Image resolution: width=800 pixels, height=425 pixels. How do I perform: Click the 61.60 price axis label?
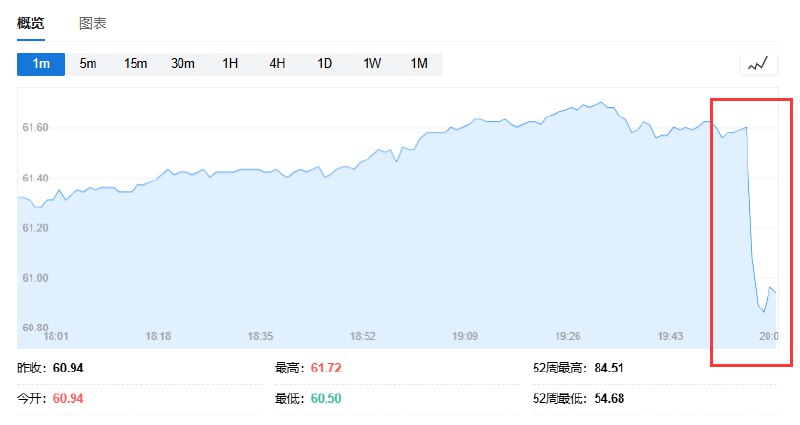(35, 128)
